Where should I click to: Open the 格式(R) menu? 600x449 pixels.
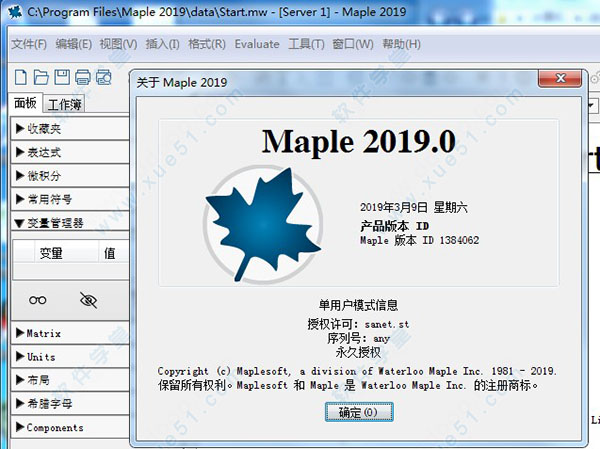(207, 44)
